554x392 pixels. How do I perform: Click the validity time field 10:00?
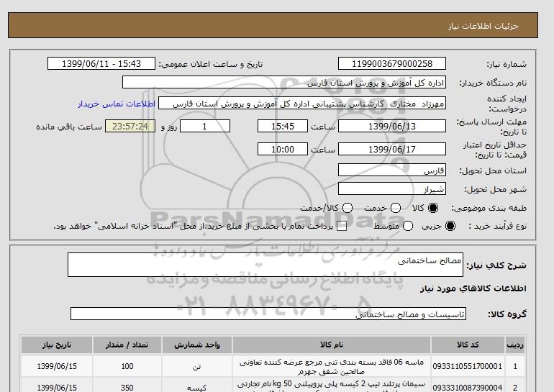(x=283, y=149)
